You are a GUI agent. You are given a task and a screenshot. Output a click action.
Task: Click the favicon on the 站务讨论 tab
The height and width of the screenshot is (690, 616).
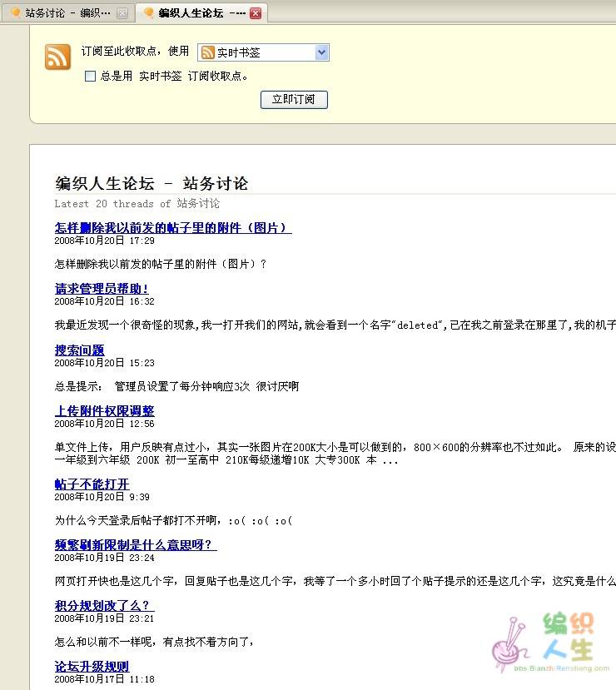(16, 12)
